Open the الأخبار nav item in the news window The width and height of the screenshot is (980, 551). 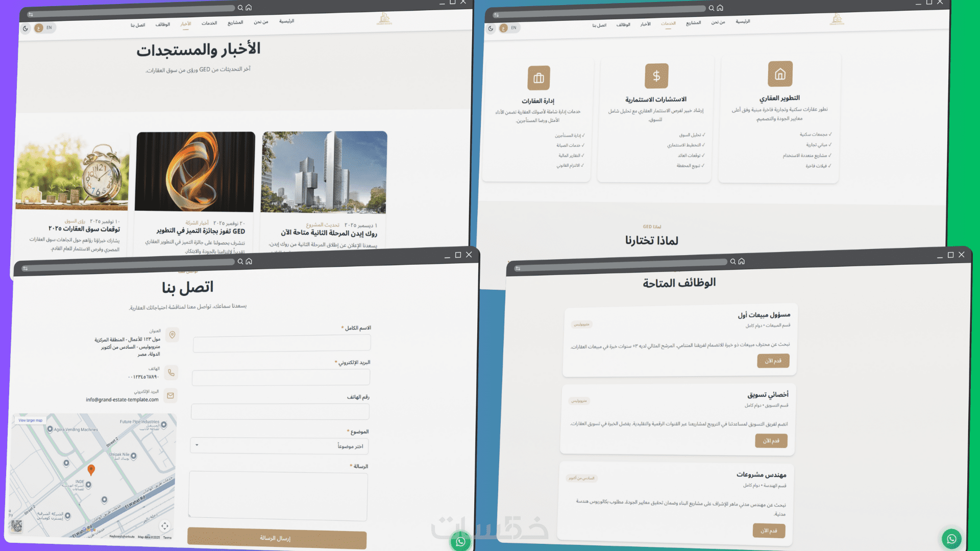[x=185, y=24]
